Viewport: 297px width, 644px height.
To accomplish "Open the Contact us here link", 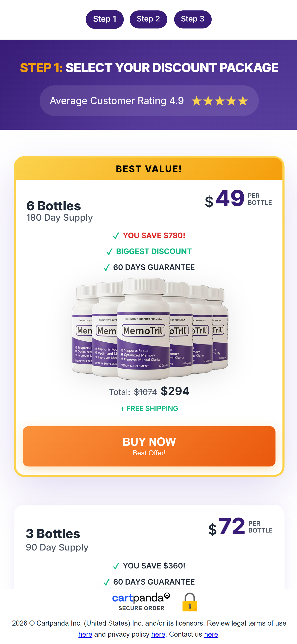I will pos(211,634).
